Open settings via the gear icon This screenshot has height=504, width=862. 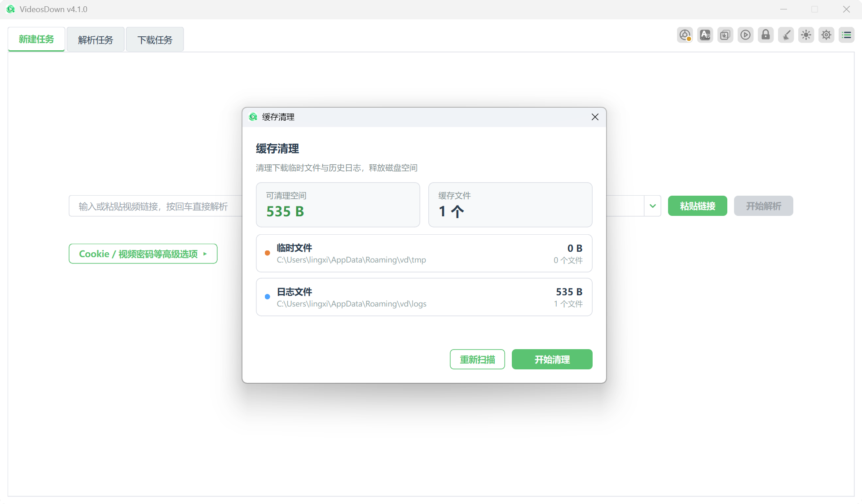[x=826, y=35]
